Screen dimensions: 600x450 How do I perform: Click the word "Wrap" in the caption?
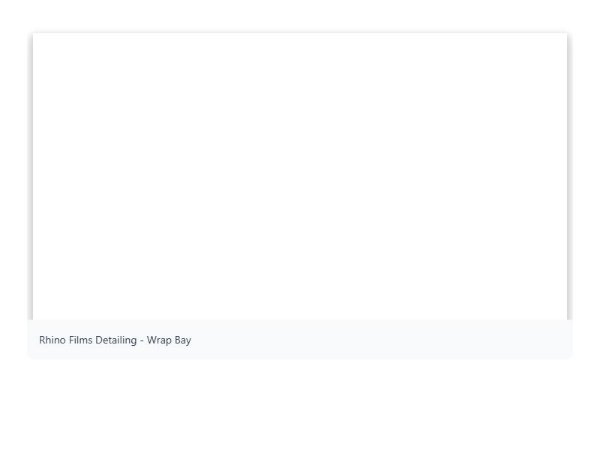coord(159,340)
